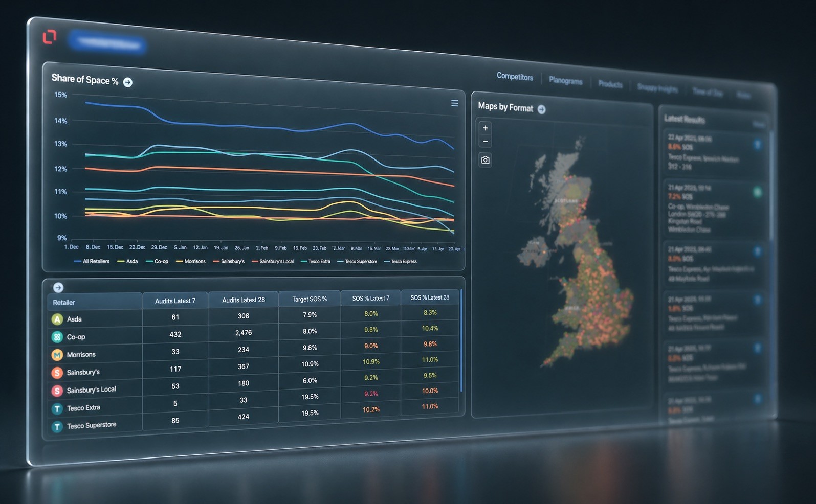Click Asda's Target SOS value 7.9%
Viewport: 816px width, 504px height.
coord(310,315)
